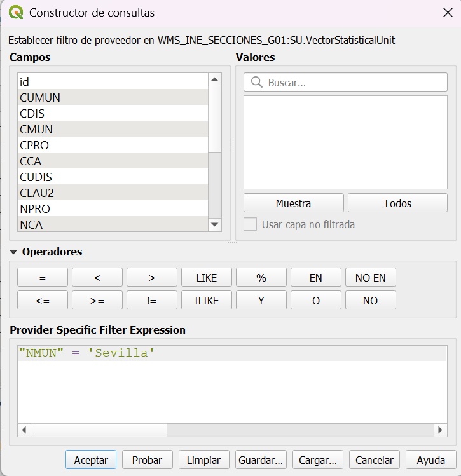Choose the CLAU2 field
This screenshot has width=461, height=476.
pos(37,193)
